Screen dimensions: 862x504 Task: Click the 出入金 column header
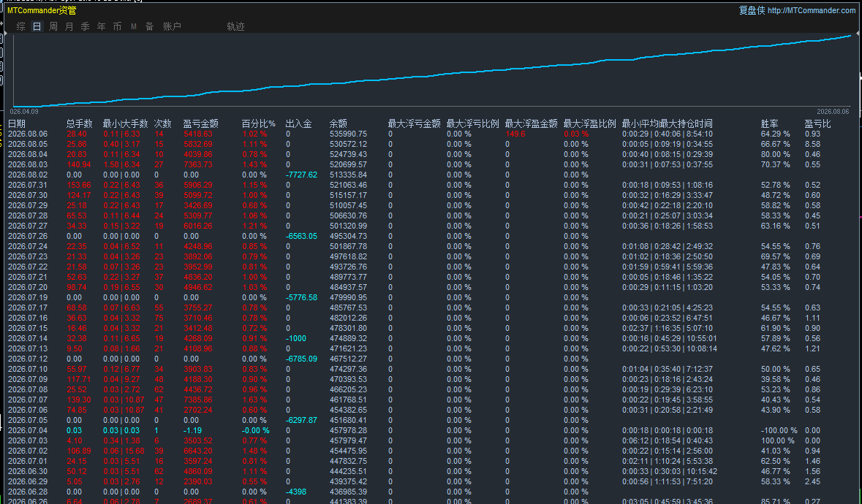click(298, 123)
